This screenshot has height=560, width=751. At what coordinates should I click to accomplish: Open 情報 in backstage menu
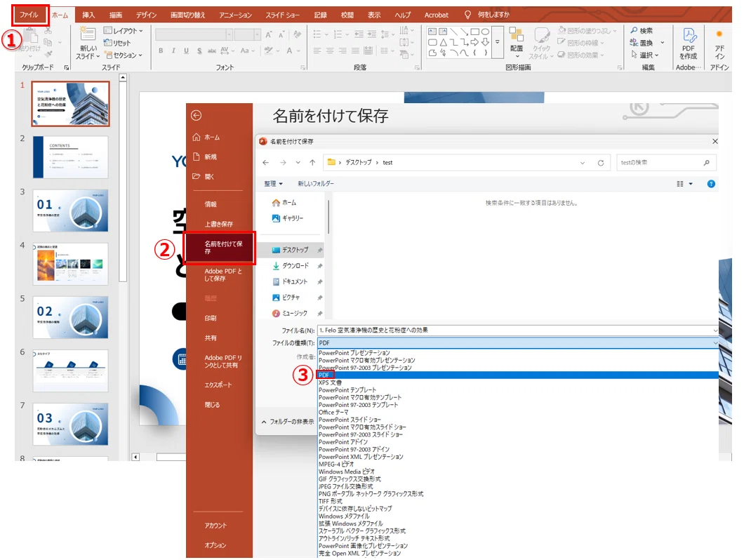211,204
